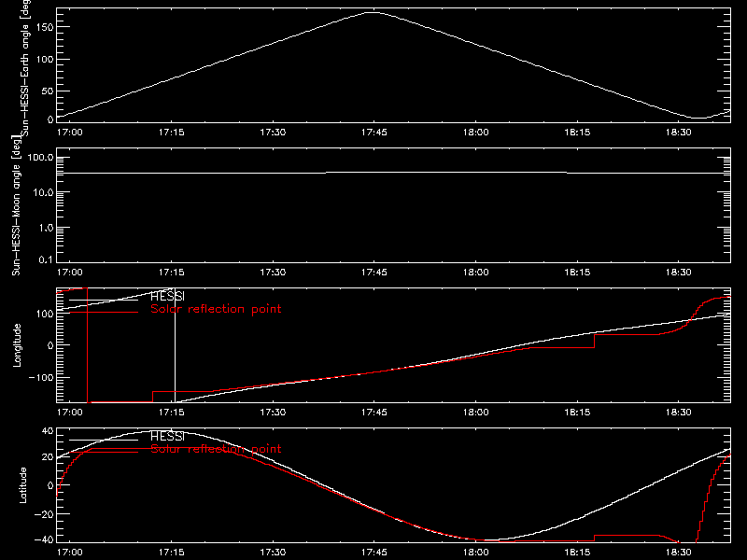Click the Sun-HESSI-Moon angle [deg] axis title
The image size is (747, 560).
[x=16, y=205]
